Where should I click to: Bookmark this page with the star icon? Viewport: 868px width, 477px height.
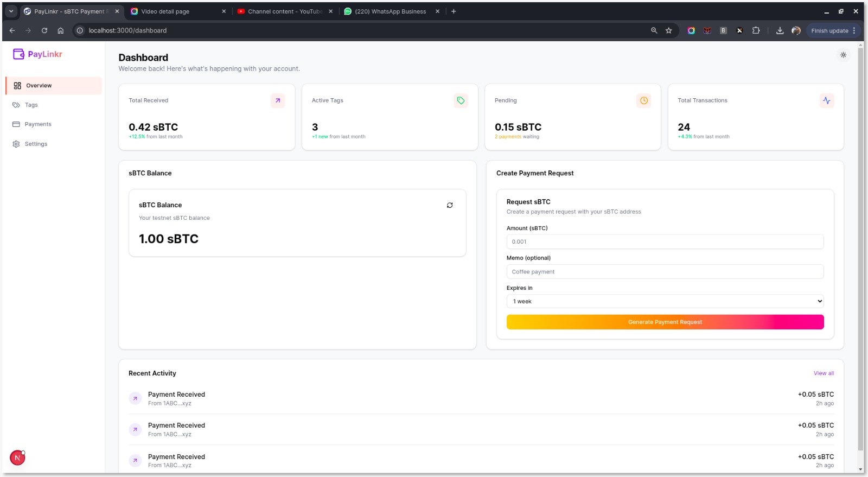(669, 30)
